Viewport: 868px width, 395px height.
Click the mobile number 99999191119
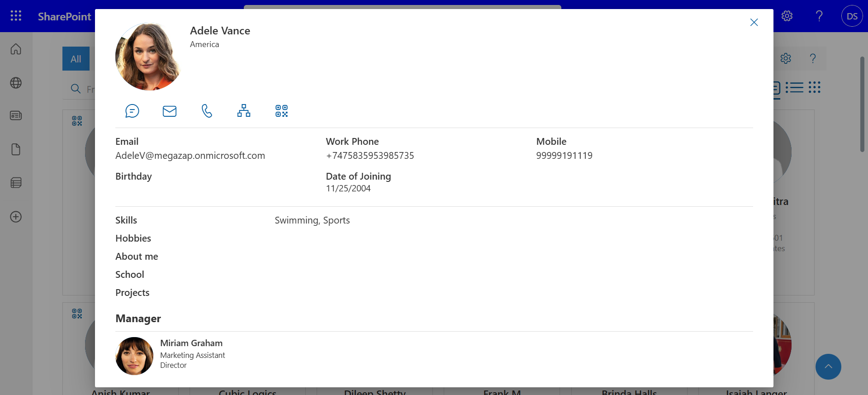564,156
